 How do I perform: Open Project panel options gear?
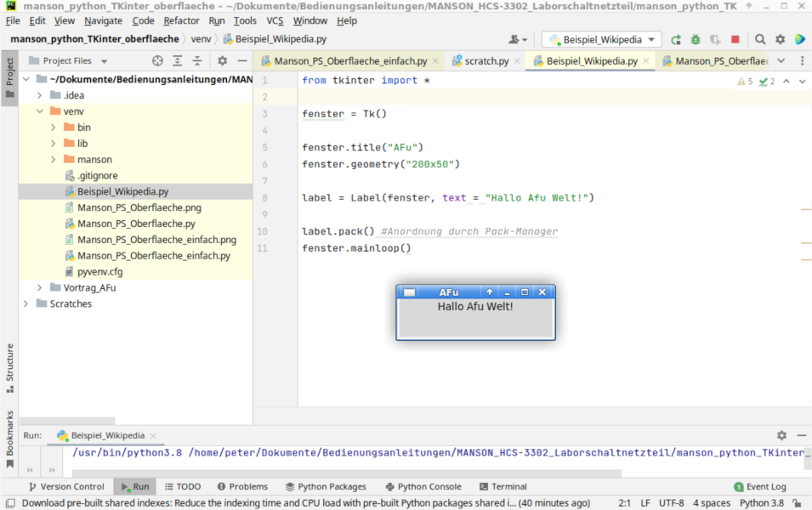[x=222, y=61]
